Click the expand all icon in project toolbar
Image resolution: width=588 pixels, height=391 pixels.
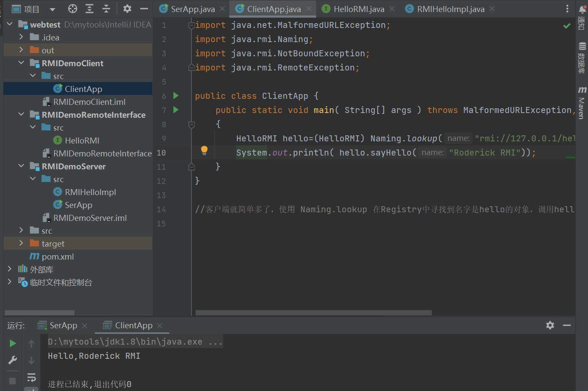(x=89, y=9)
